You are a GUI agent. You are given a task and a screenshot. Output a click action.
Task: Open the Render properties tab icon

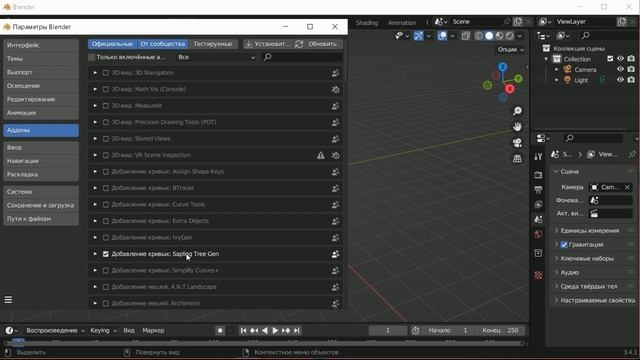click(x=538, y=175)
